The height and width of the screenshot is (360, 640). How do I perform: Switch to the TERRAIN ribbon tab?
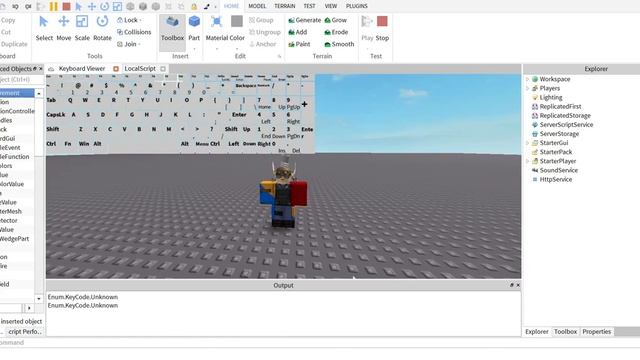(284, 6)
